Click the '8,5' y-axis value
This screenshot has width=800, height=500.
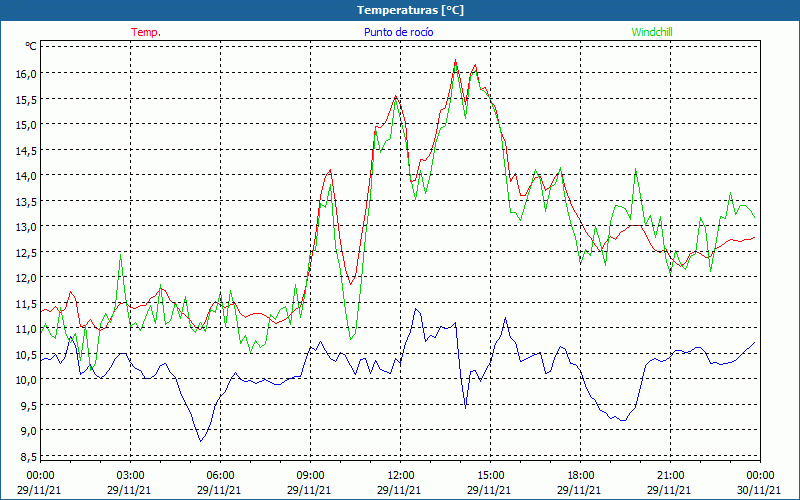coord(29,456)
